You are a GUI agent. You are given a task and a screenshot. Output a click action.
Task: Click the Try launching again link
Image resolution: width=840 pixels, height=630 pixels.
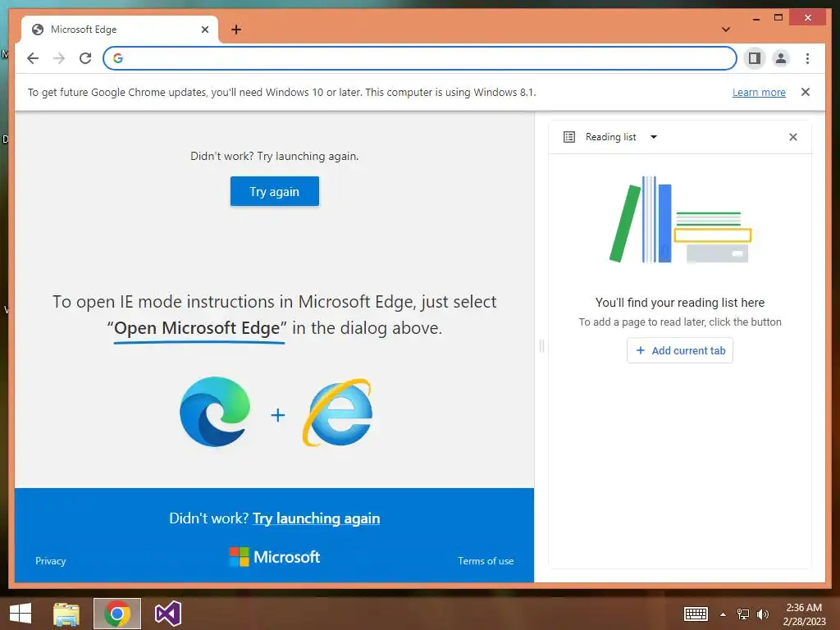(316, 518)
